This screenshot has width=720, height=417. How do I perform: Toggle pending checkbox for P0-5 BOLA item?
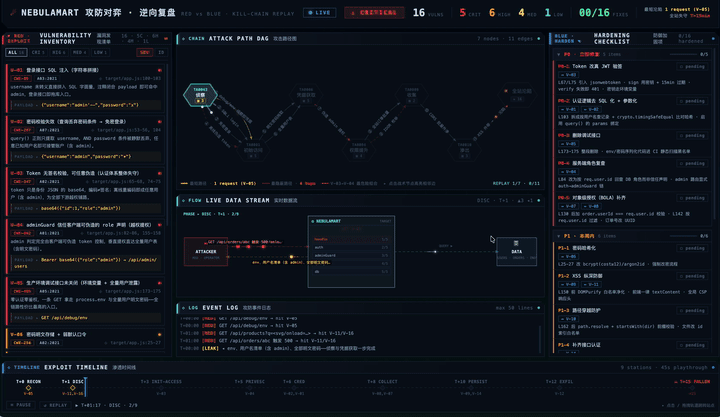pos(692,198)
